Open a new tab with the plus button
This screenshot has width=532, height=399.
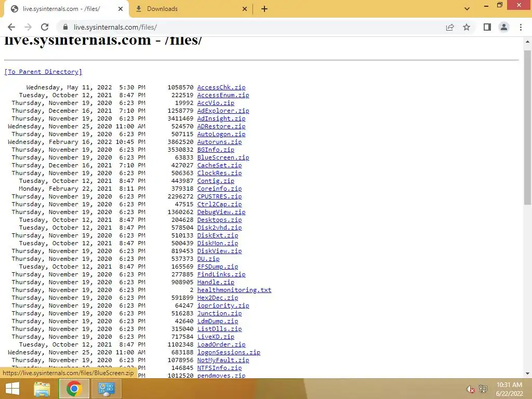coord(264,9)
